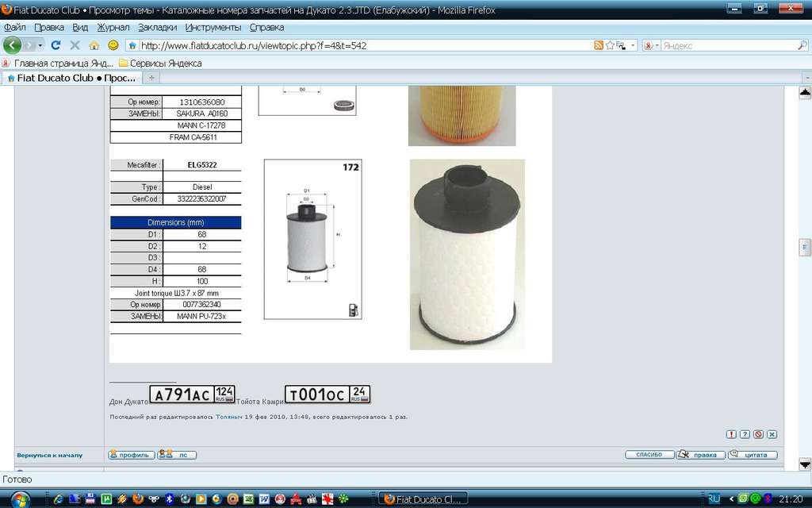Show hidden tray icons arrow
812x508 pixels.
(731, 499)
